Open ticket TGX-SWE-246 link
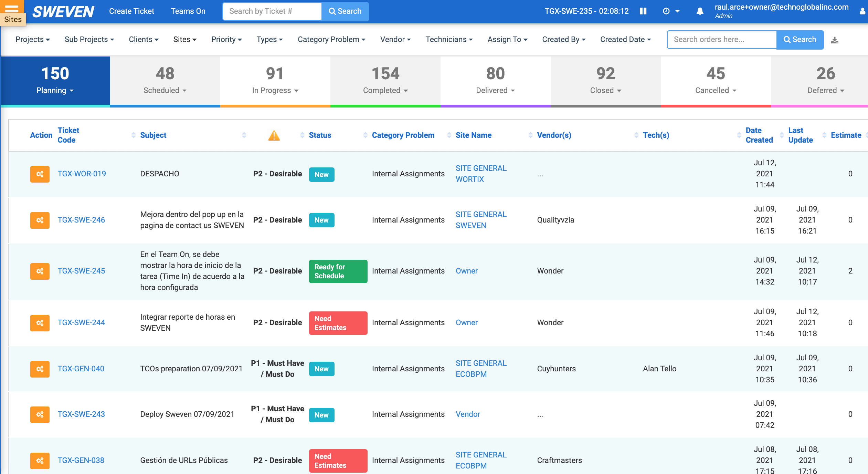The image size is (868, 474). coord(81,220)
